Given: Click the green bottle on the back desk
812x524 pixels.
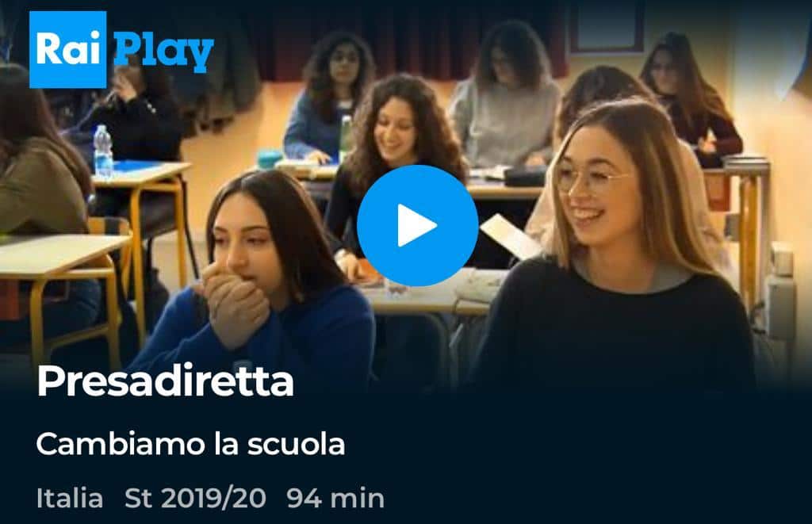Looking at the screenshot, I should click(345, 137).
